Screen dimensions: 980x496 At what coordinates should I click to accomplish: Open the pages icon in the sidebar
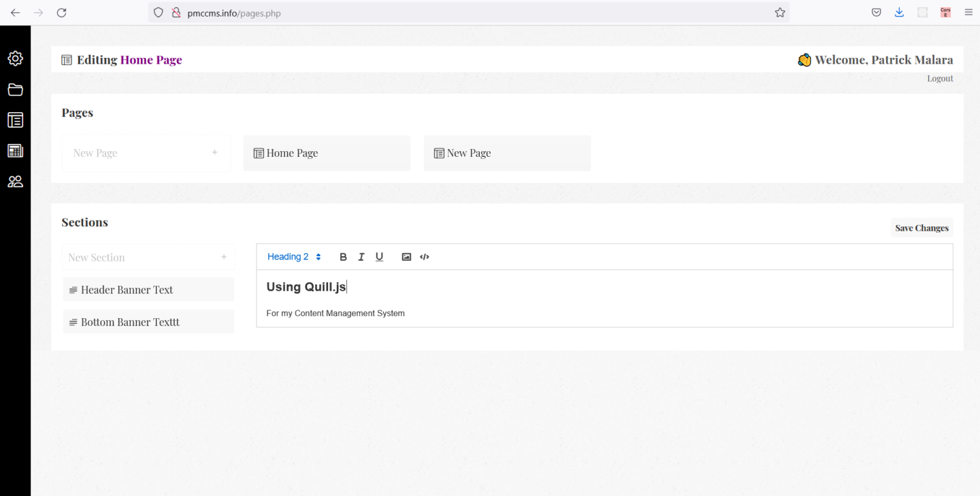click(x=15, y=120)
